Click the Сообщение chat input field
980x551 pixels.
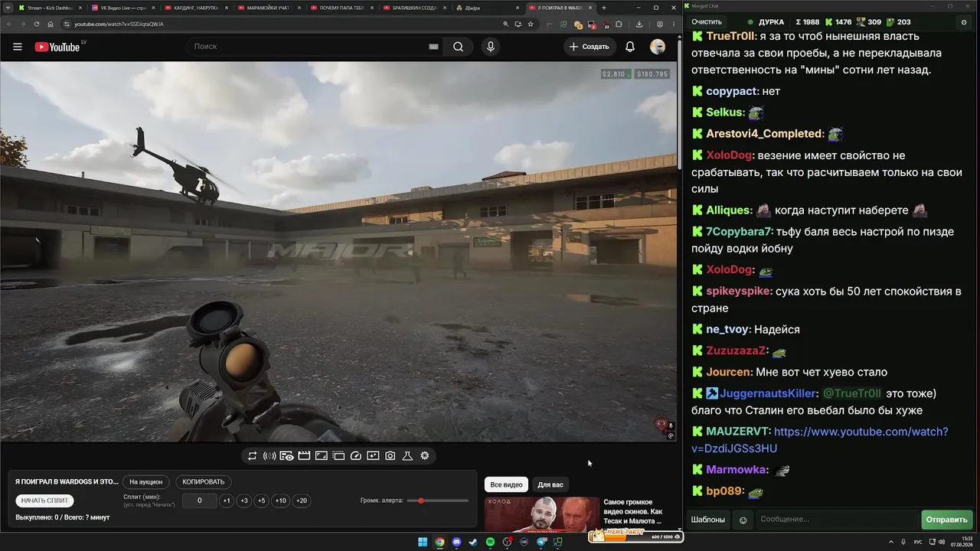click(x=836, y=520)
